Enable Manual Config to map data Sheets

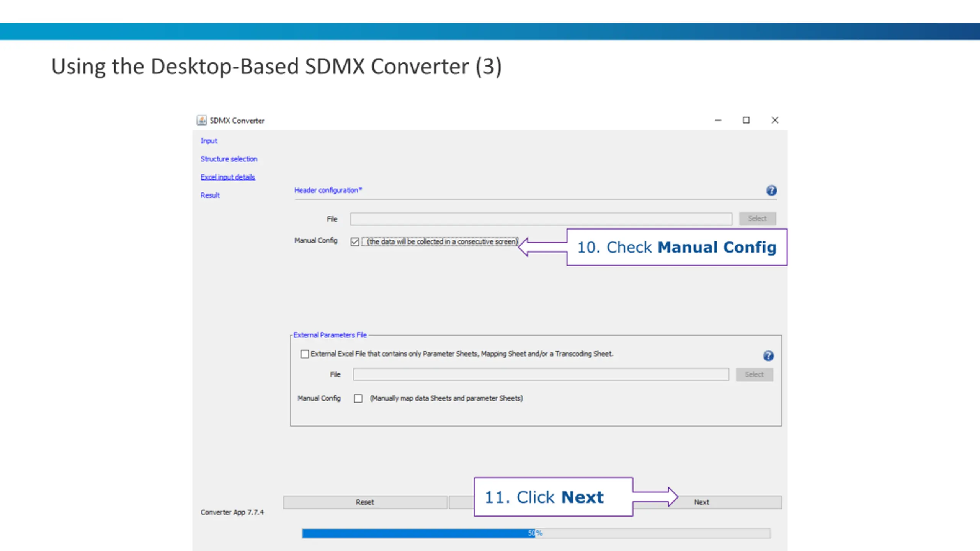click(x=358, y=398)
